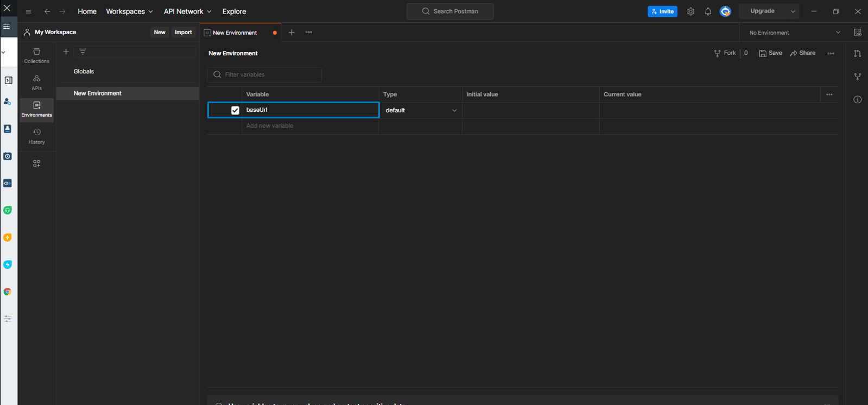Open the user avatar profile menu
This screenshot has height=405, width=868.
tap(725, 11)
